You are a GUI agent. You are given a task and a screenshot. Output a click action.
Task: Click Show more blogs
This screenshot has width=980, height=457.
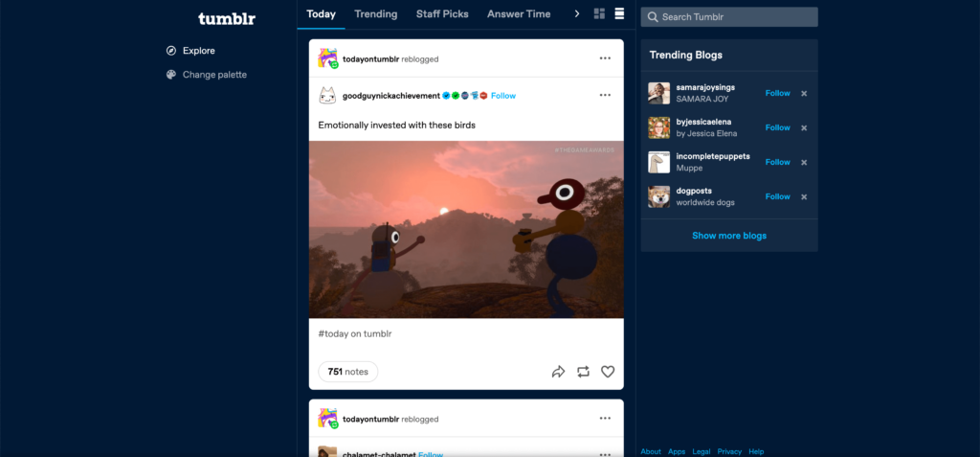point(729,236)
